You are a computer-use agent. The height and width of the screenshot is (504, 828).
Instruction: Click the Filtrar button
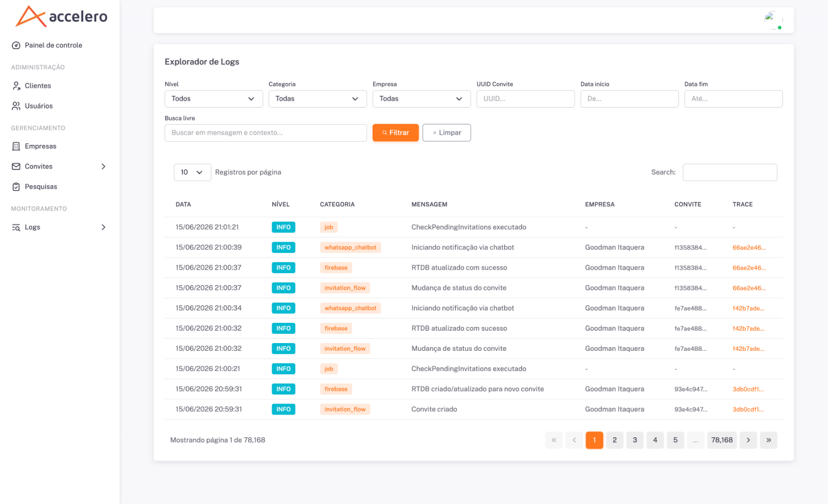(x=396, y=133)
